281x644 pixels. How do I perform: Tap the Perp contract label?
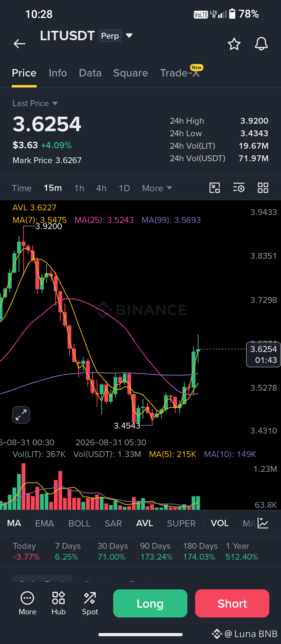(110, 36)
